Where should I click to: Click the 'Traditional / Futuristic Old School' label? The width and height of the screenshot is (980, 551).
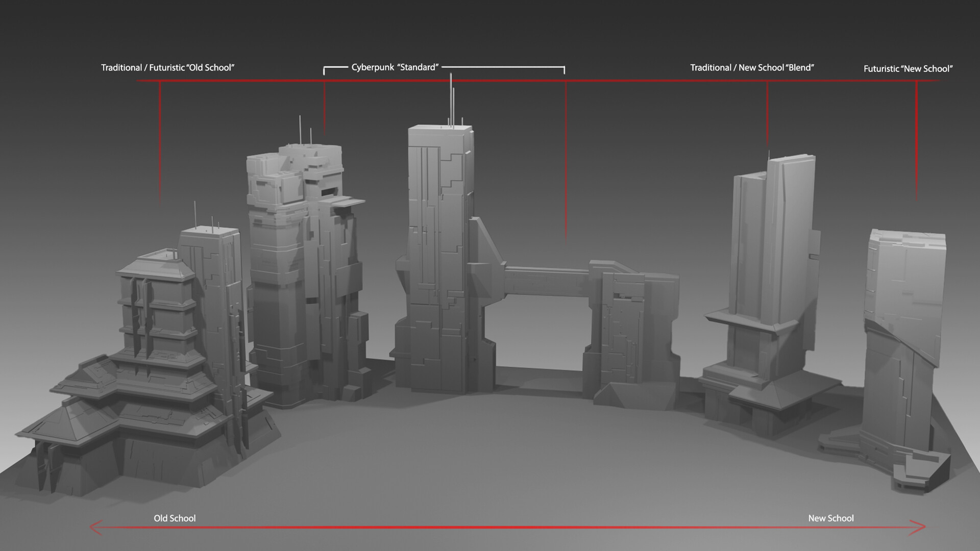[x=168, y=66]
